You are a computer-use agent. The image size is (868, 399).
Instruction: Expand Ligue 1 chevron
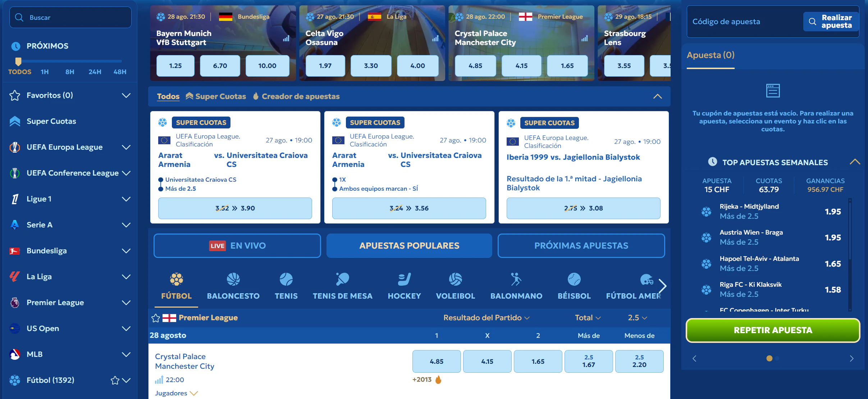[126, 199]
